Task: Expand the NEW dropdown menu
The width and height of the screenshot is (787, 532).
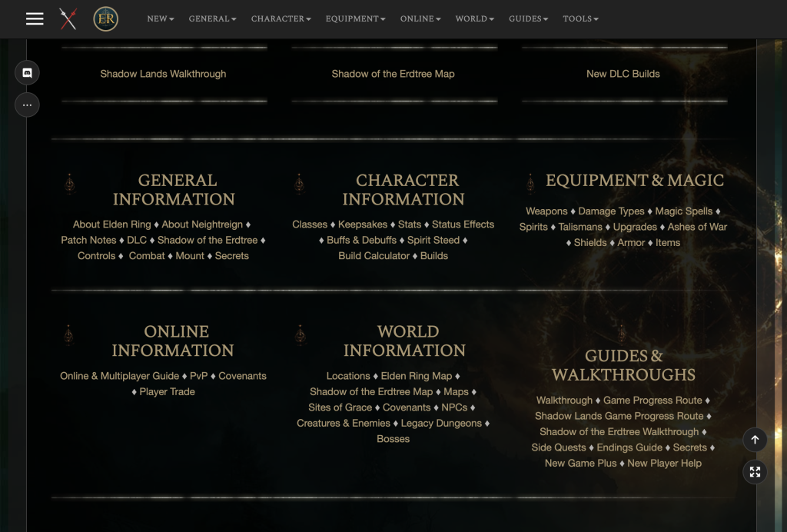Action: [x=160, y=19]
